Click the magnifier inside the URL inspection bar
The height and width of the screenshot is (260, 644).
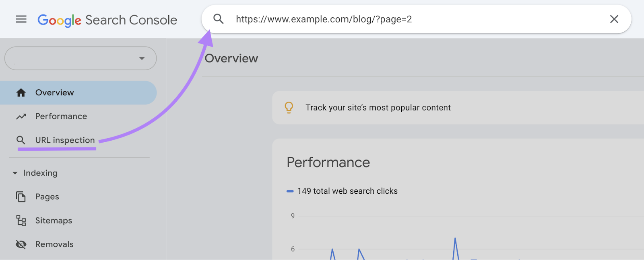tap(218, 19)
